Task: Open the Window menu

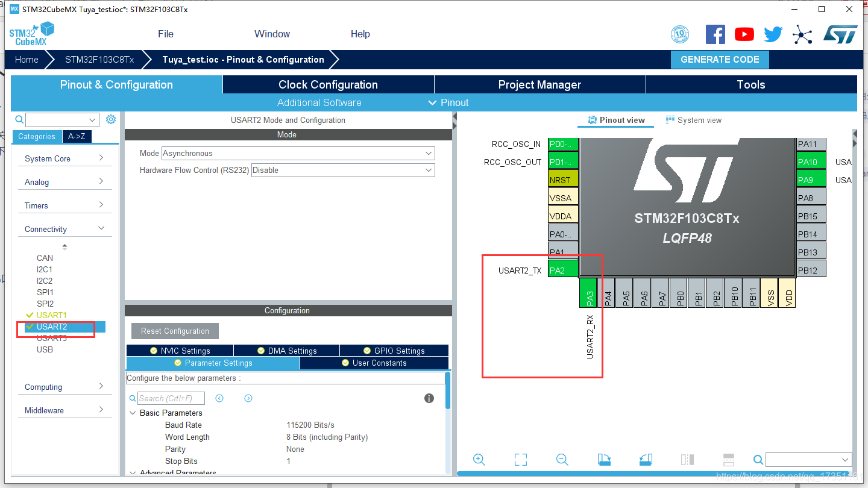Action: click(x=272, y=34)
